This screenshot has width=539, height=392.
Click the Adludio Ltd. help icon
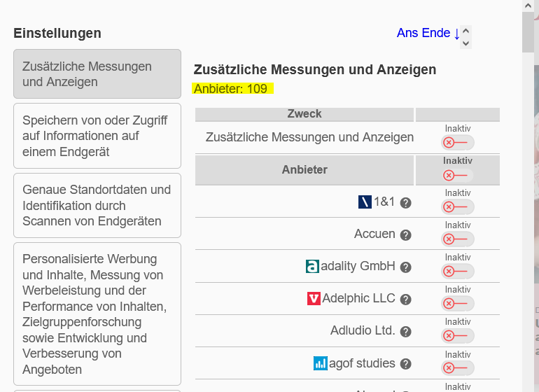(x=405, y=332)
